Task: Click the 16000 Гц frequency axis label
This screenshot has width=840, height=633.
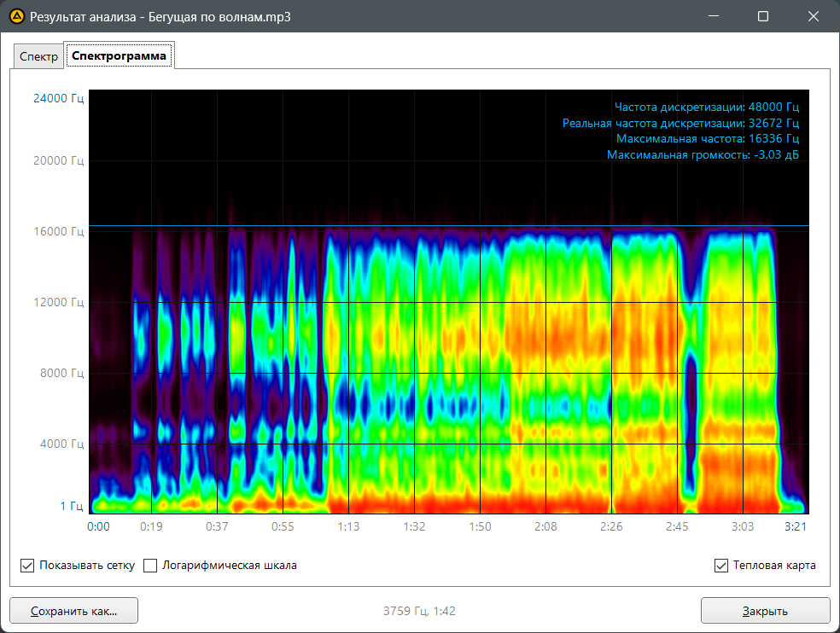Action: [58, 231]
